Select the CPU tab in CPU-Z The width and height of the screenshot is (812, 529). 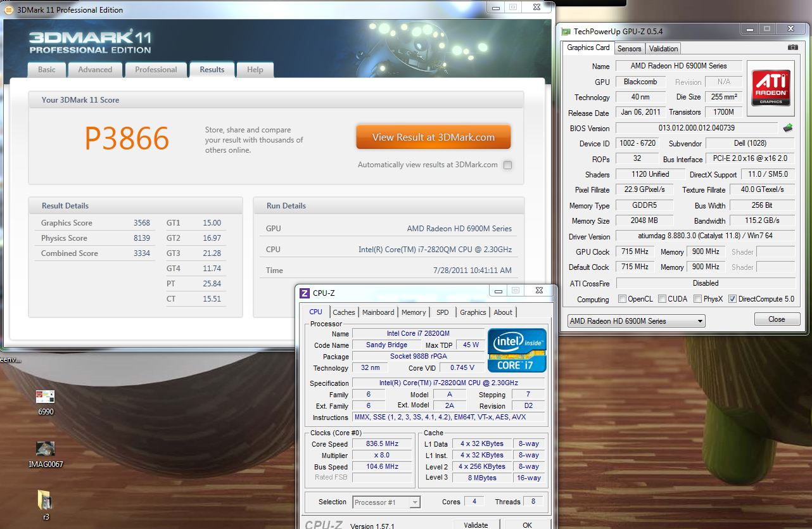point(316,312)
